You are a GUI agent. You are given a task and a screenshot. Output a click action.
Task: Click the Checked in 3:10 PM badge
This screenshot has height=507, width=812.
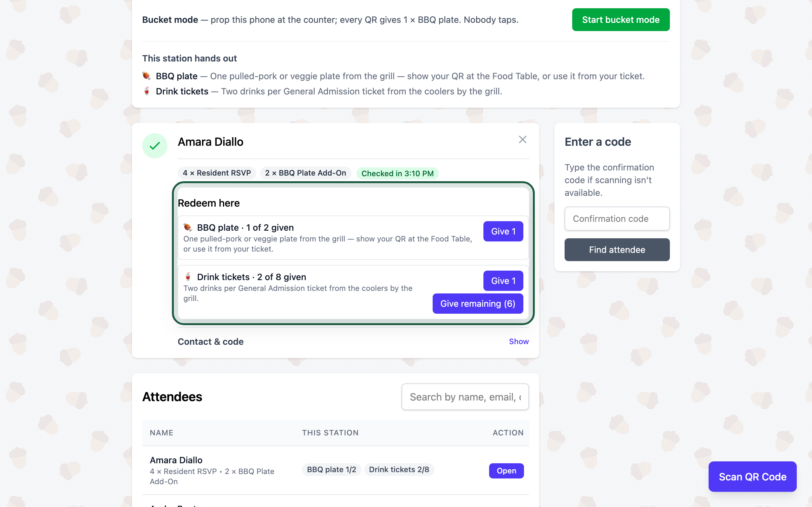click(x=397, y=173)
